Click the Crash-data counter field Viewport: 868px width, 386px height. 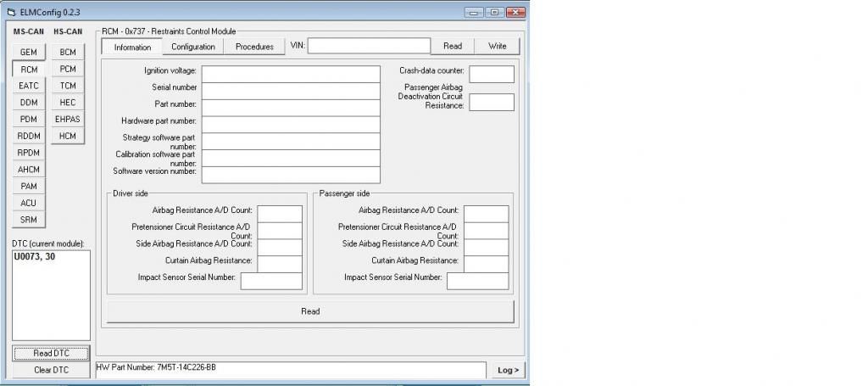coord(492,74)
